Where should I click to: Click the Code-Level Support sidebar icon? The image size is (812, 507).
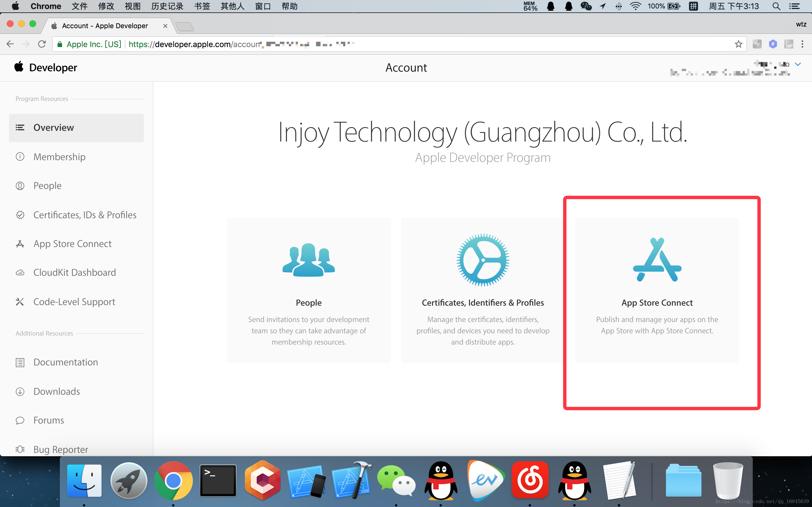pyautogui.click(x=19, y=301)
